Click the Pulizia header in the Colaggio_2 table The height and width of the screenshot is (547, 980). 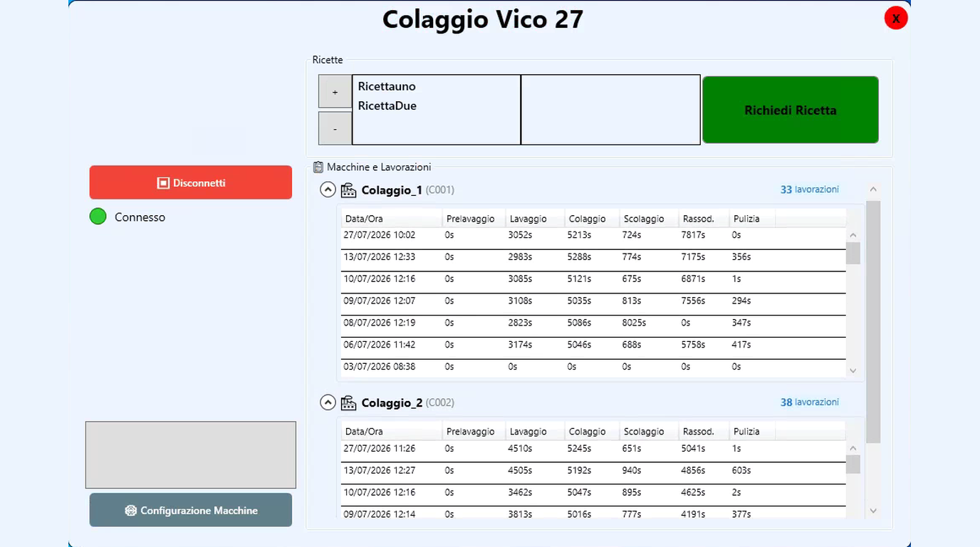(752, 432)
